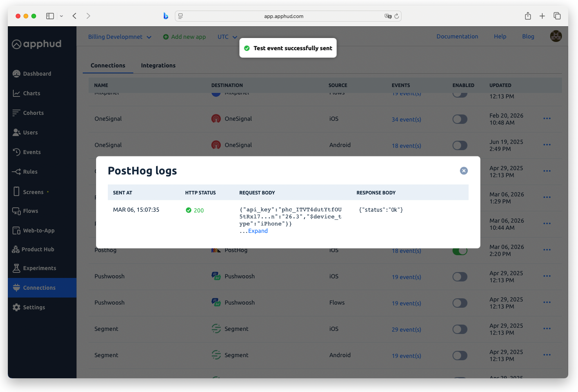Open 34 event(s) for OneSignal iOS
The image size is (578, 392).
pos(406,120)
